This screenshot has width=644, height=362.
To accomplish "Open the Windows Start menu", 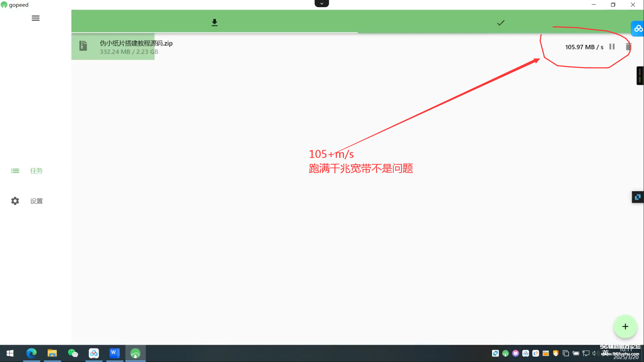I will 10,353.
